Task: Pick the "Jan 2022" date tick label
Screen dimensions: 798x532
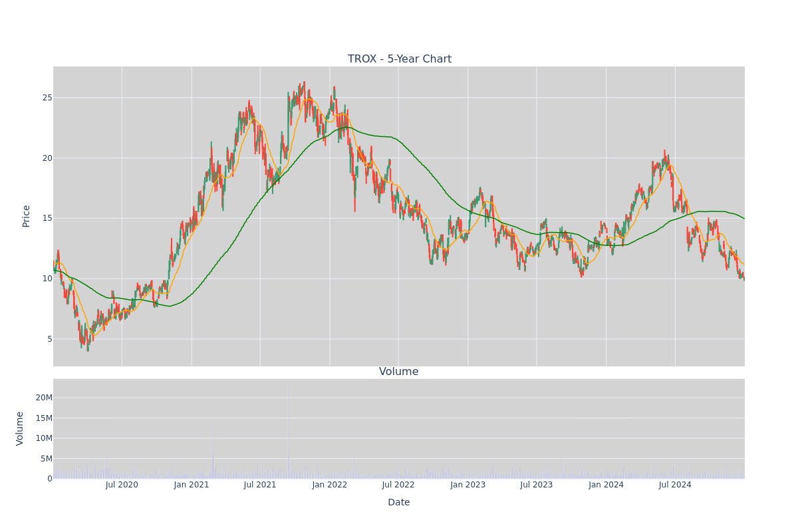Action: pyautogui.click(x=330, y=485)
